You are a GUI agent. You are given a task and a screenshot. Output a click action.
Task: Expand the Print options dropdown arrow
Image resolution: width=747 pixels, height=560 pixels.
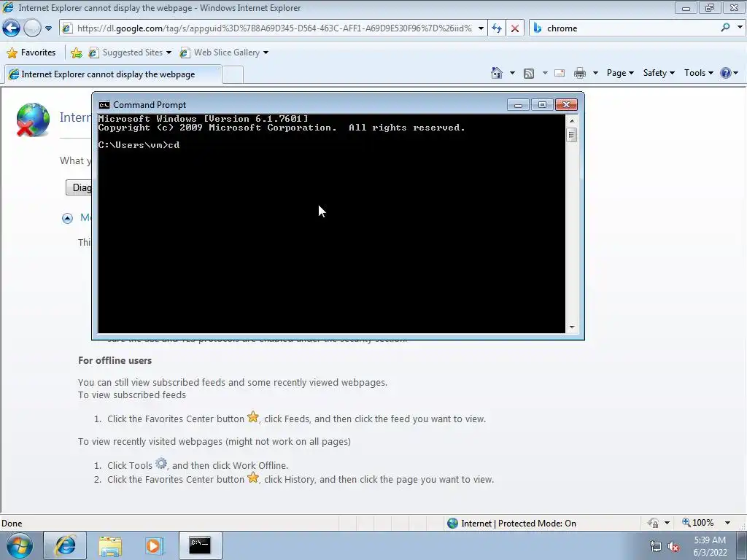pos(595,73)
